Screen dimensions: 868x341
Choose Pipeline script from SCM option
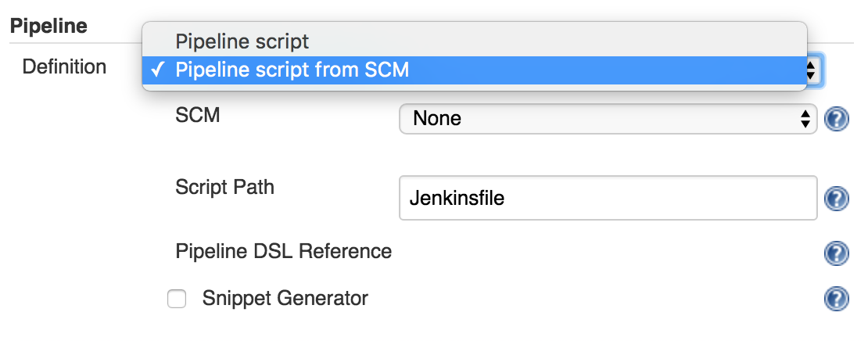[292, 70]
